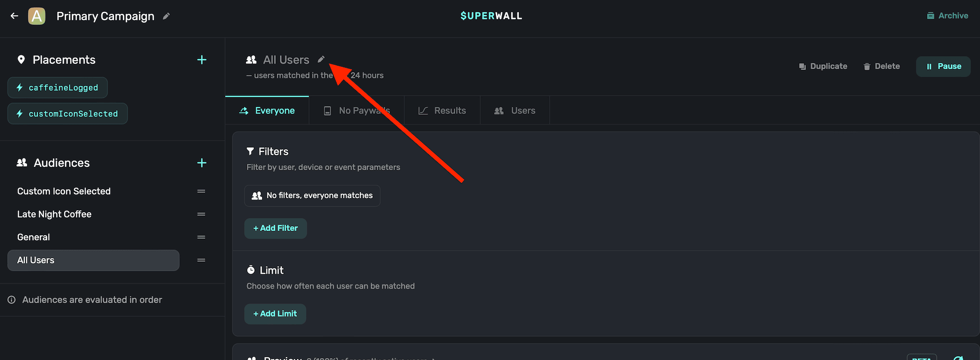Viewport: 980px width, 360px height.
Task: Duplicate the All Users audience
Action: tap(823, 66)
